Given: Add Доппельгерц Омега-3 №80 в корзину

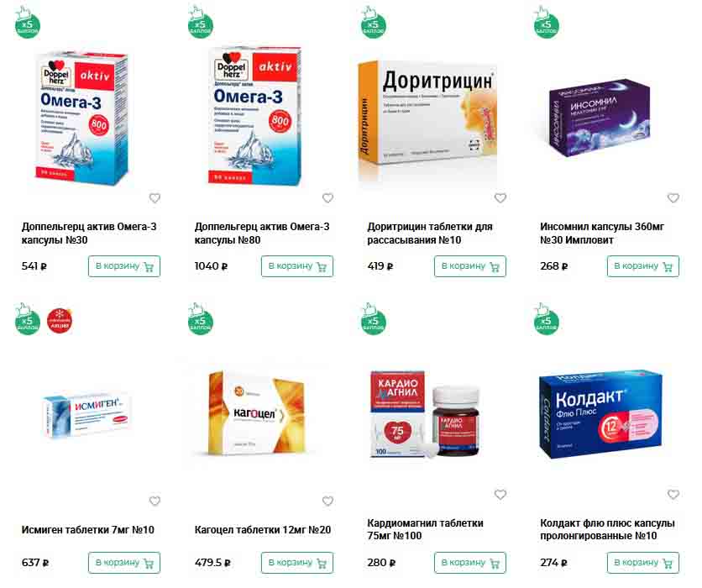Looking at the screenshot, I should [297, 266].
